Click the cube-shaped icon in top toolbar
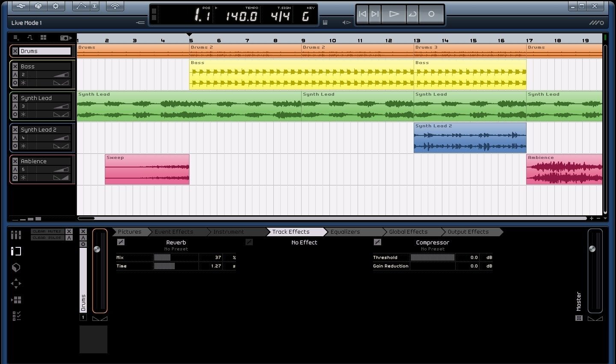Screen dimensions: 616x364 (x=38, y=6)
